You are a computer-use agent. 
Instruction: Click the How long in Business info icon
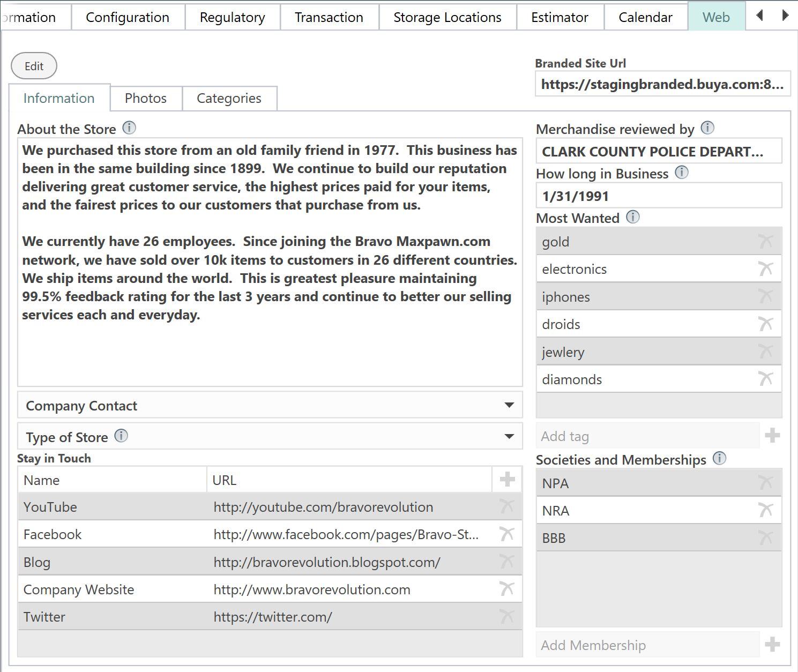point(681,173)
